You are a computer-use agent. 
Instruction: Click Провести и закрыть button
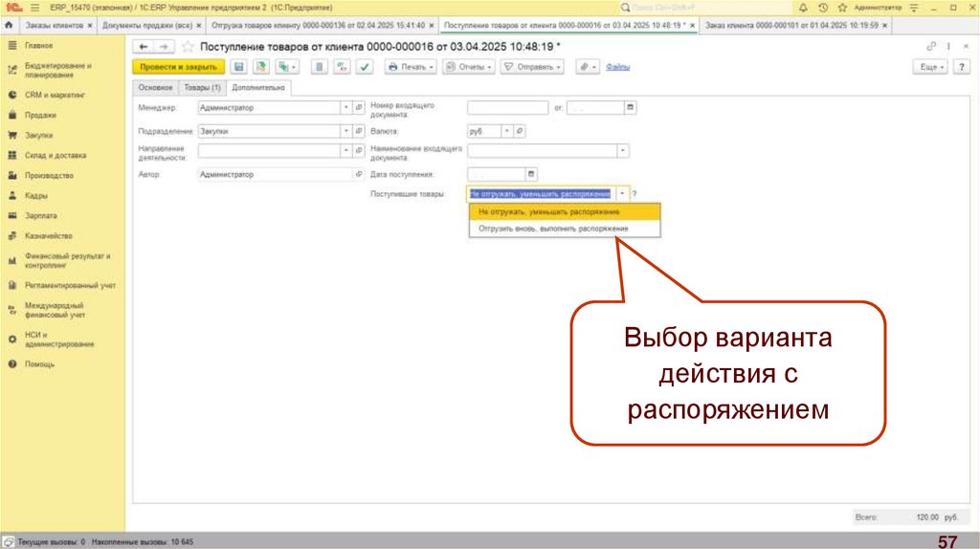point(178,67)
